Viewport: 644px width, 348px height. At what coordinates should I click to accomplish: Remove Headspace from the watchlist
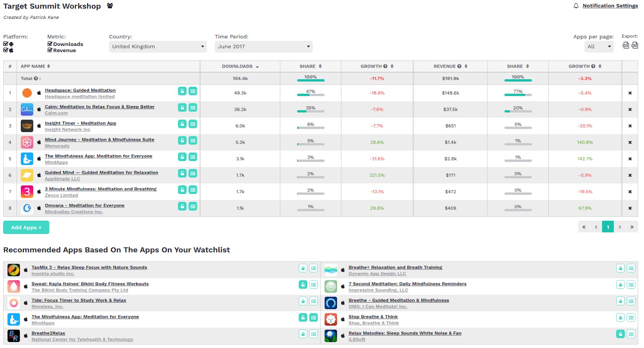point(630,93)
